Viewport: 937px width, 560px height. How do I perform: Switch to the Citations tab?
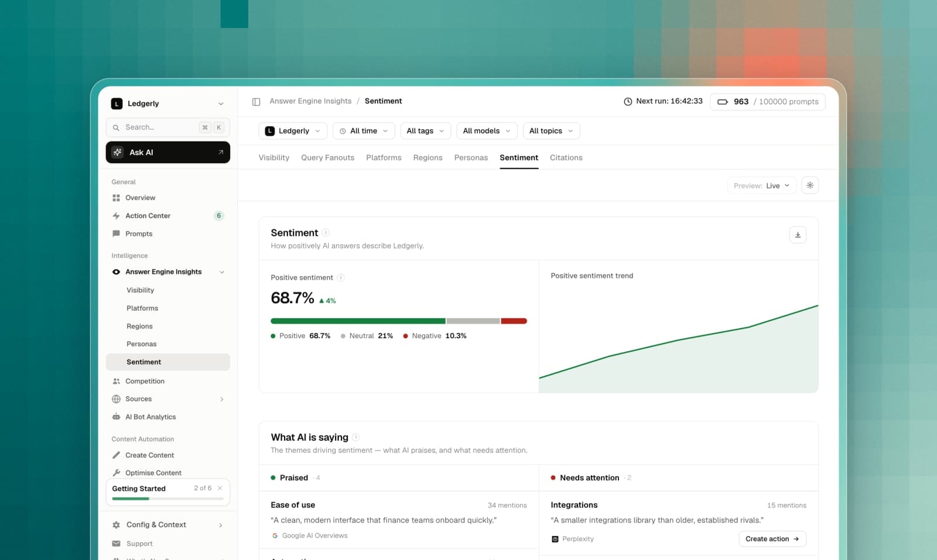pos(566,158)
